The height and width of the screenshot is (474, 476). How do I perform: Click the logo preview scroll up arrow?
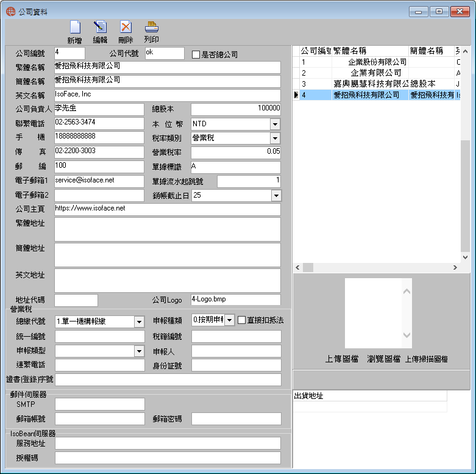(x=407, y=292)
